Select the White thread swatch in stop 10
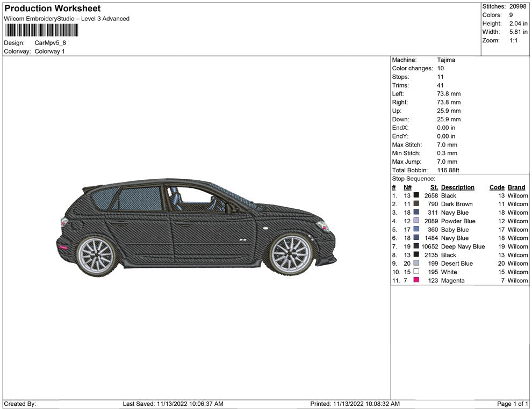Screen dimensions: 532x409 [416, 272]
